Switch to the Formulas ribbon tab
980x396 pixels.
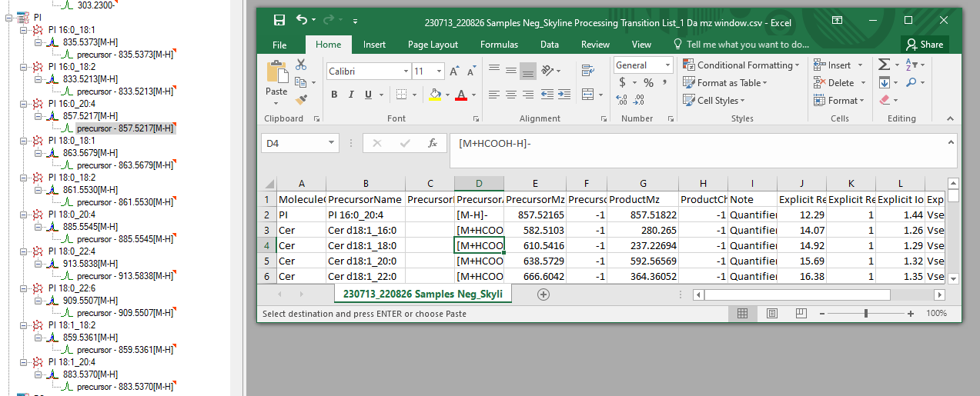[x=499, y=45]
